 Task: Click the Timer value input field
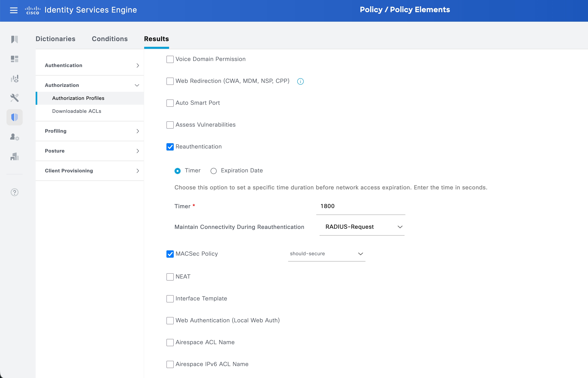(x=360, y=206)
